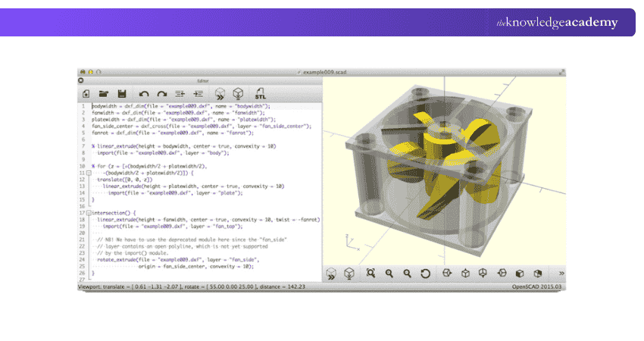The image size is (644, 341).
Task: Click the View All icon in viewport toolbar
Action: (371, 273)
